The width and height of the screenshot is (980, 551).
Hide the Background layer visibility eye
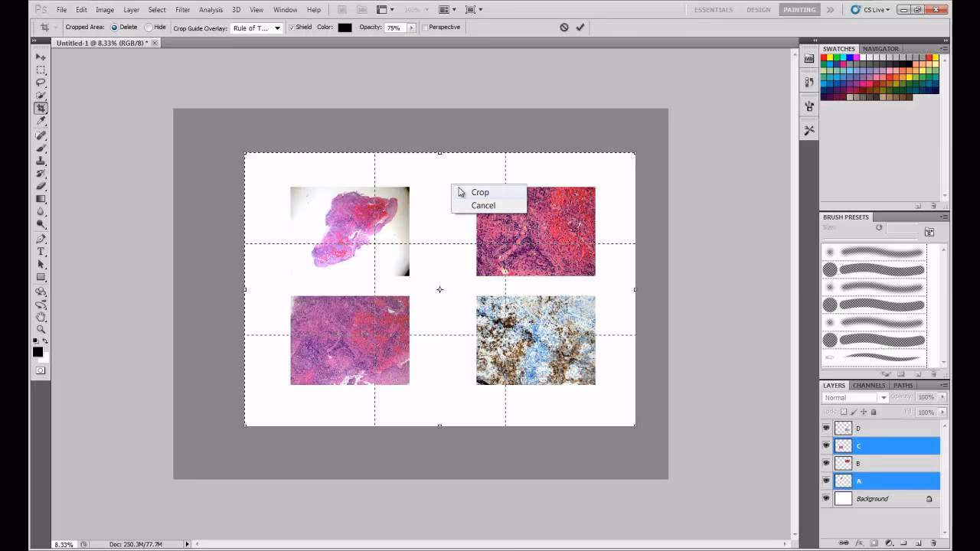click(826, 499)
